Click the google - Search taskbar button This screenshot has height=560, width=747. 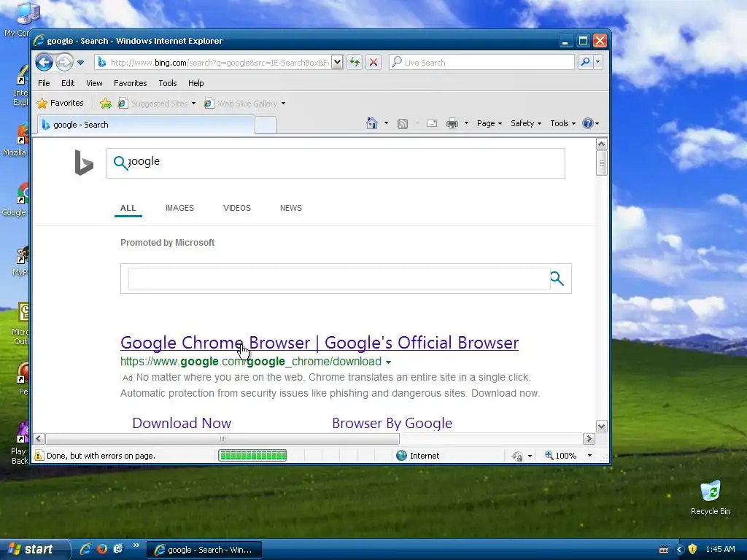tap(204, 550)
